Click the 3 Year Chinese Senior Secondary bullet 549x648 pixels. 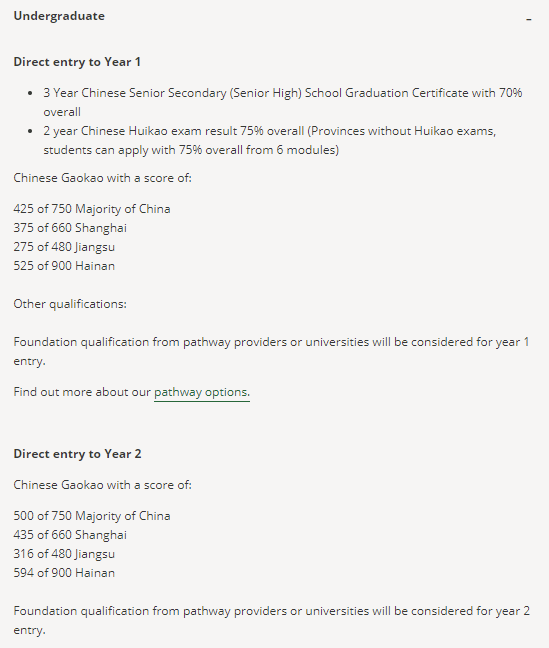coord(283,102)
